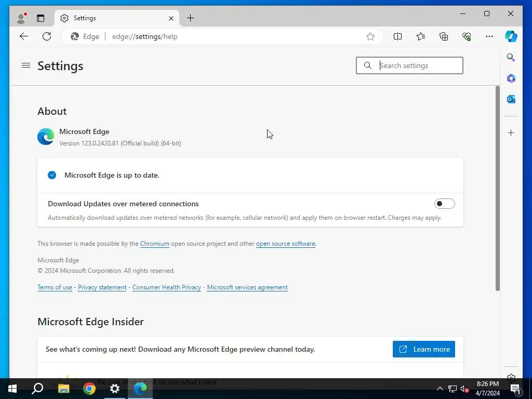
Task: Open Outlook in the sidebar
Action: [x=511, y=99]
